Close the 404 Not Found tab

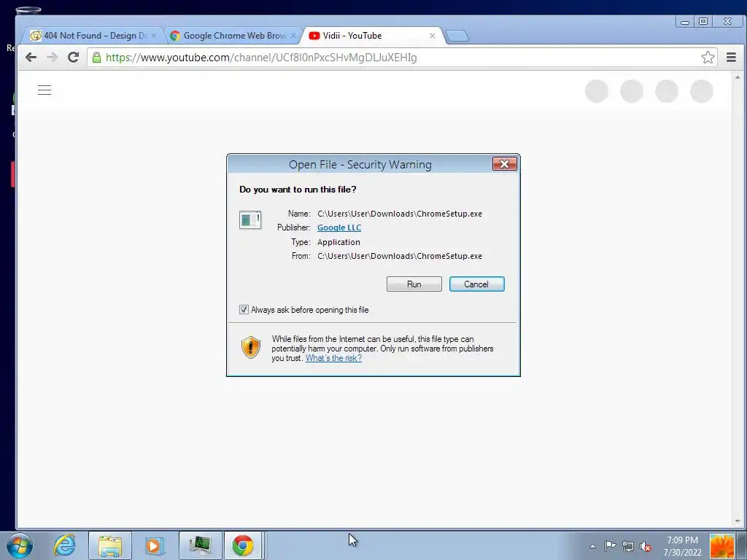click(153, 36)
